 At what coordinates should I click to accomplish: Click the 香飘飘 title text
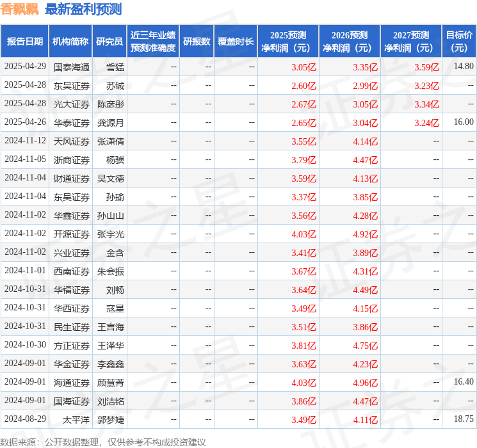point(19,9)
